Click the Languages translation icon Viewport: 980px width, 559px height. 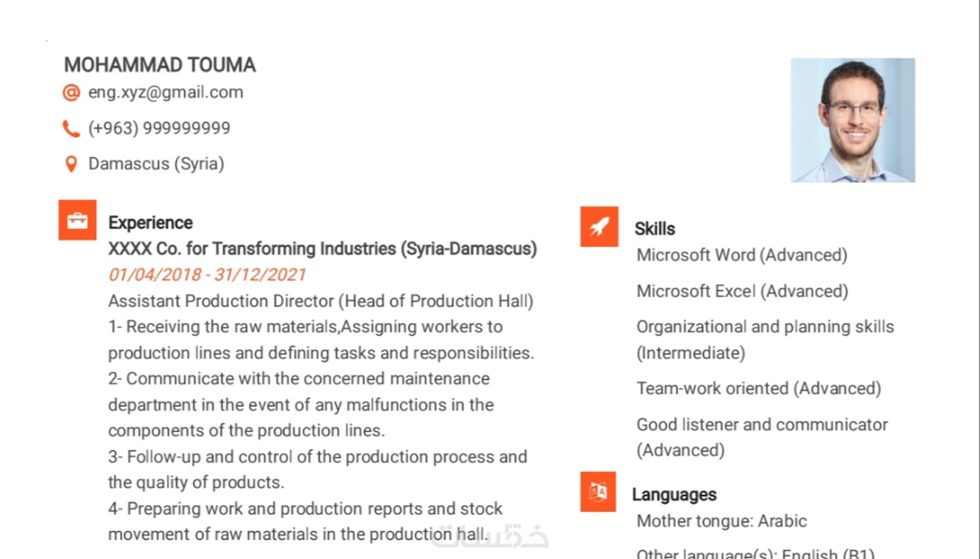tap(598, 492)
